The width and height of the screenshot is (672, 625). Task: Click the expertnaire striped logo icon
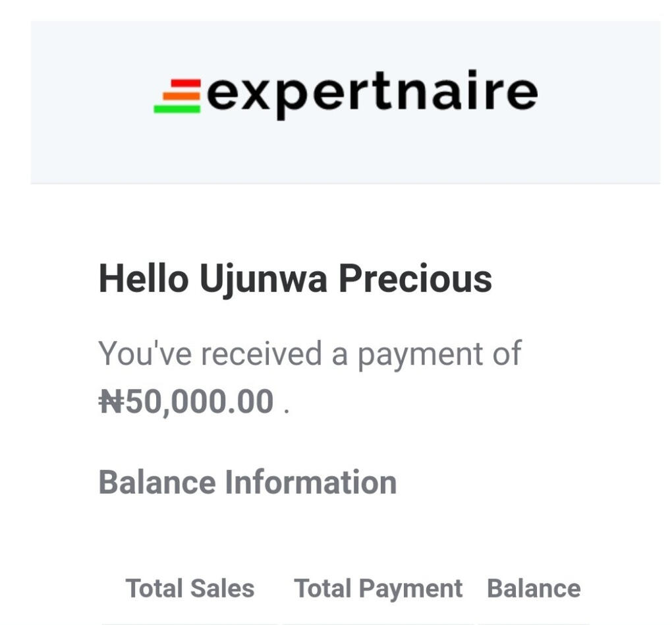coord(178,96)
